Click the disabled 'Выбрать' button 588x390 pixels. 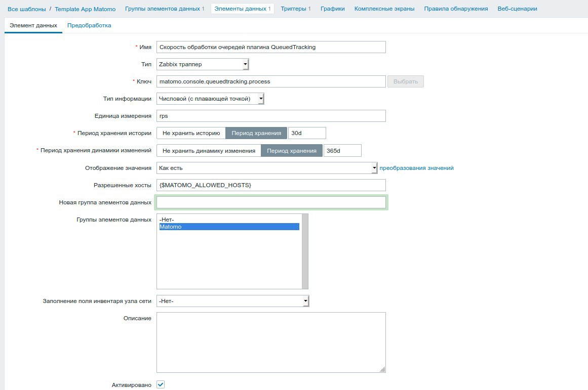(405, 81)
